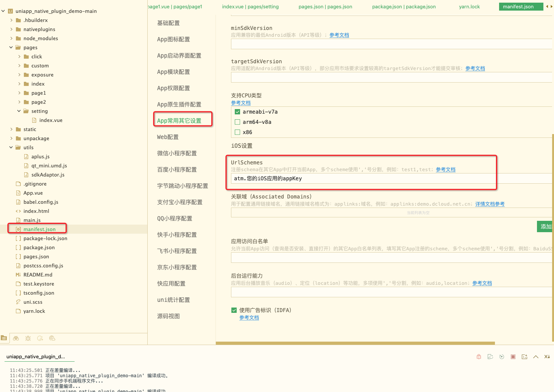
Task: Click the UrlSchemes input field
Action: pos(392,178)
